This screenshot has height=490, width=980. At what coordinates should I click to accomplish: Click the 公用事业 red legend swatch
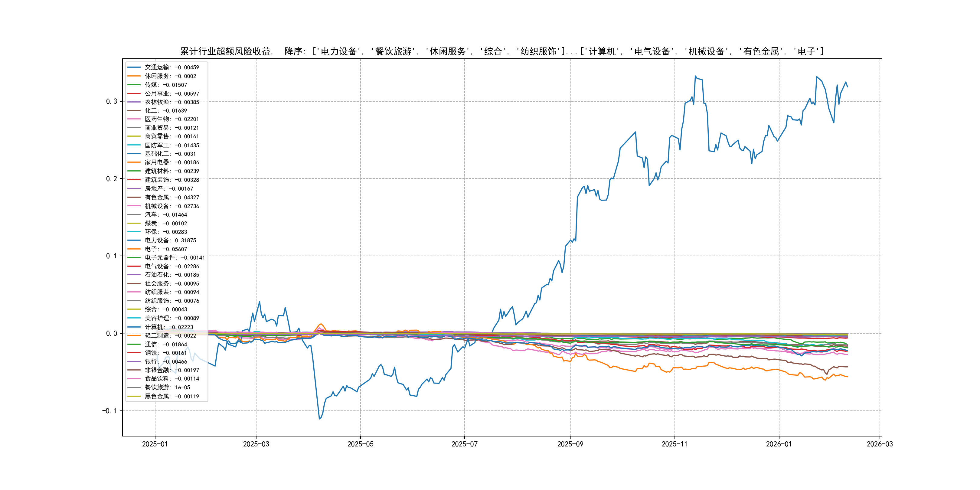(134, 93)
